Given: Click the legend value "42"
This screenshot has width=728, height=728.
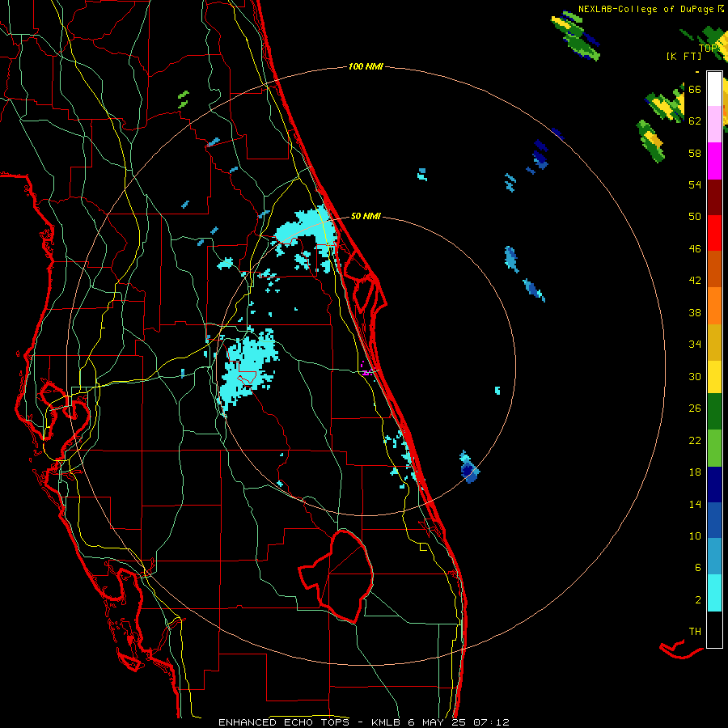Looking at the screenshot, I should pos(695,281).
